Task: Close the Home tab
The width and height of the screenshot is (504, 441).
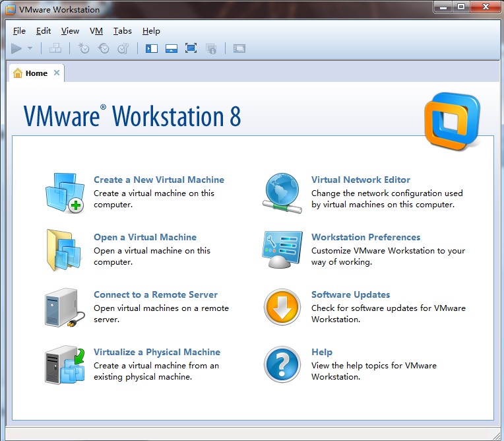Action: coord(57,73)
